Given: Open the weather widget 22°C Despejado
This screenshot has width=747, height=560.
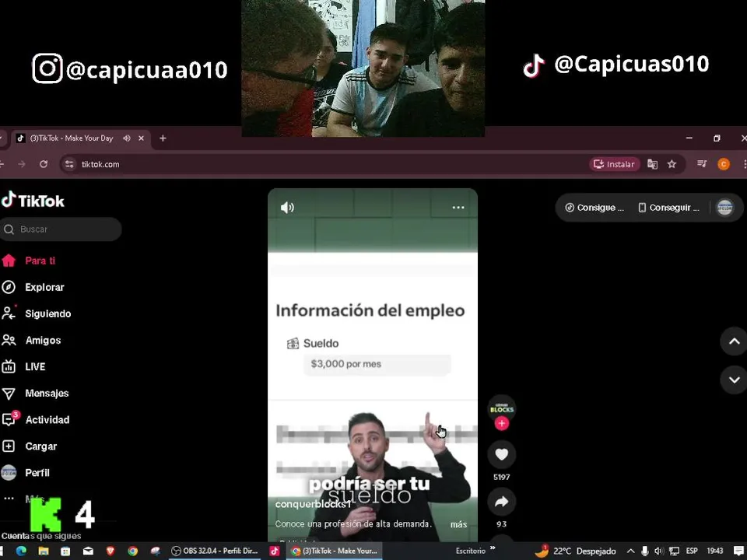Looking at the screenshot, I should pos(574,551).
